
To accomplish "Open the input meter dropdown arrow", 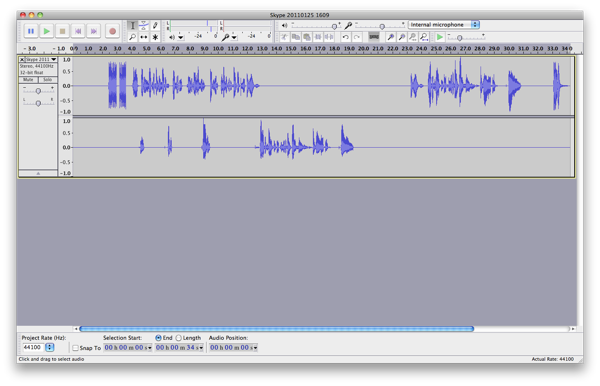I will (234, 37).
